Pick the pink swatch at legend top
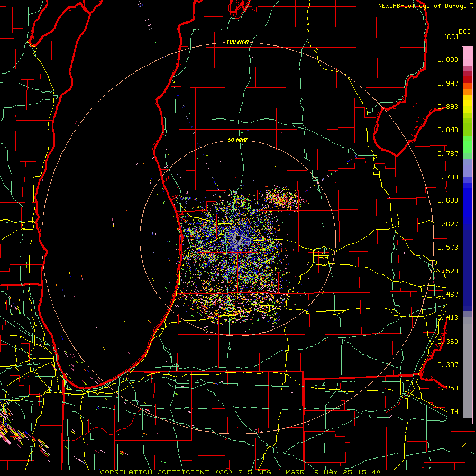 tap(467, 56)
